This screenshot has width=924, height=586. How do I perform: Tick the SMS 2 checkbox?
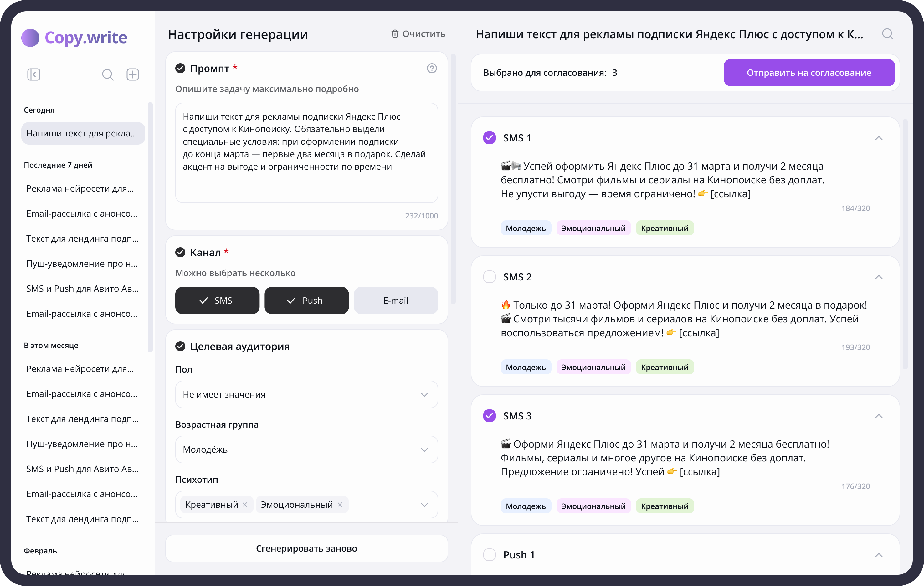click(x=489, y=277)
